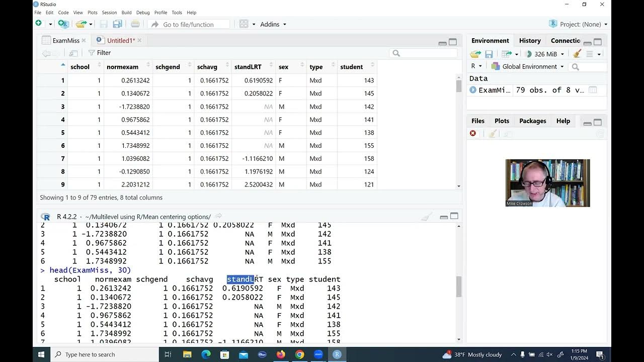Click the R console logo icon
Screen dimensions: 644x362
click(x=46, y=217)
